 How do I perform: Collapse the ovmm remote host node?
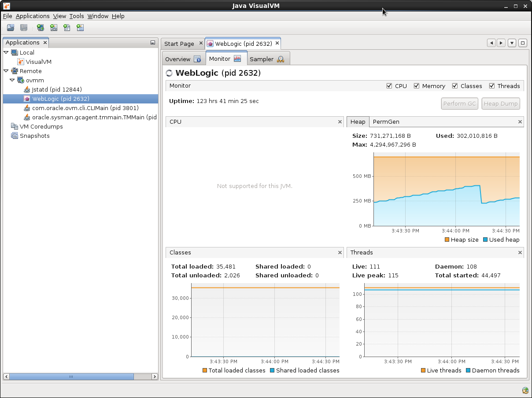pyautogui.click(x=12, y=81)
